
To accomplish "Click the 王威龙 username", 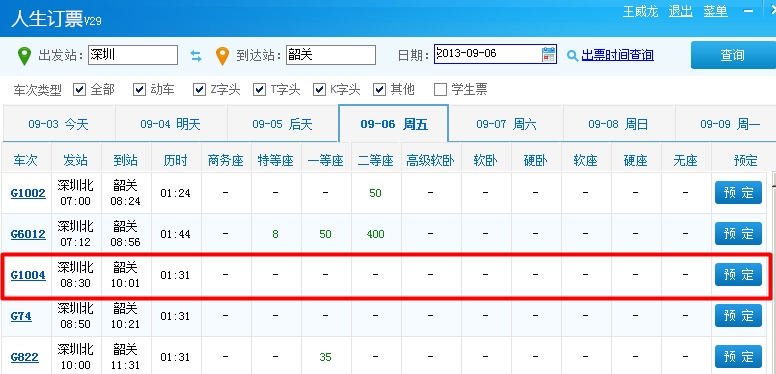I will (x=640, y=11).
